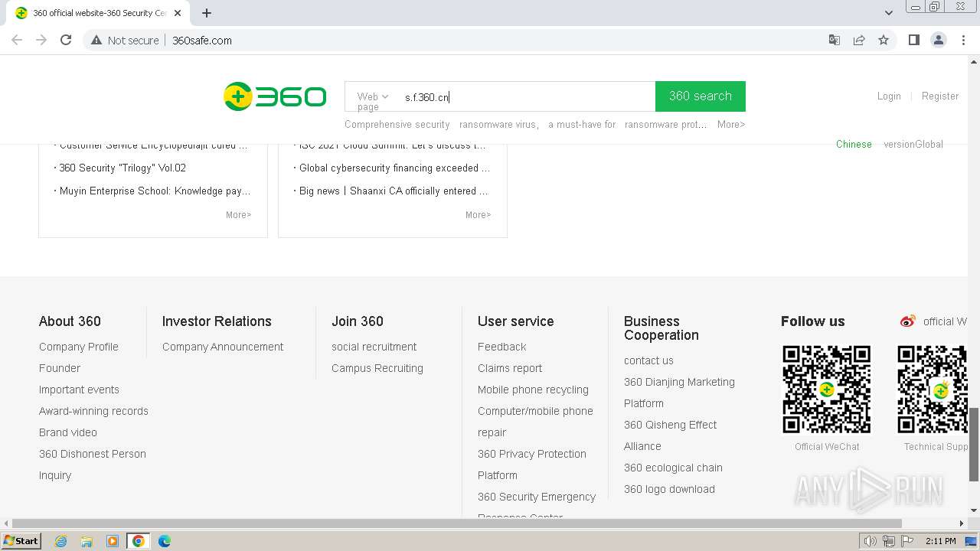980x551 pixels.
Task: Open Microsoft Edge from taskbar
Action: tap(164, 541)
